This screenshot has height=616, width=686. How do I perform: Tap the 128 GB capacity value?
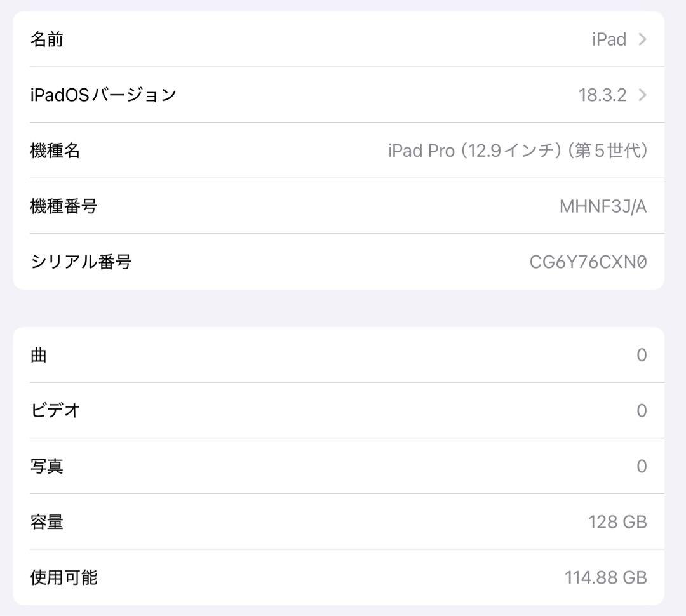617,521
